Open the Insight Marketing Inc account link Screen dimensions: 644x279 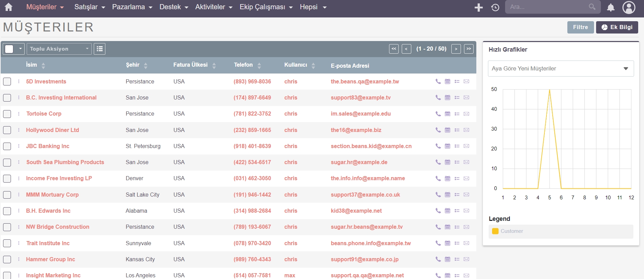tap(53, 275)
